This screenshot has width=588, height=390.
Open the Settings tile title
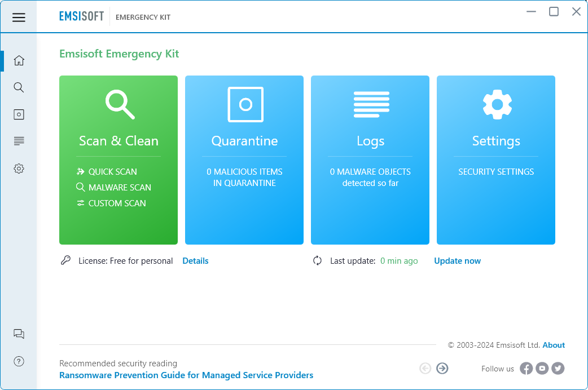tap(496, 141)
